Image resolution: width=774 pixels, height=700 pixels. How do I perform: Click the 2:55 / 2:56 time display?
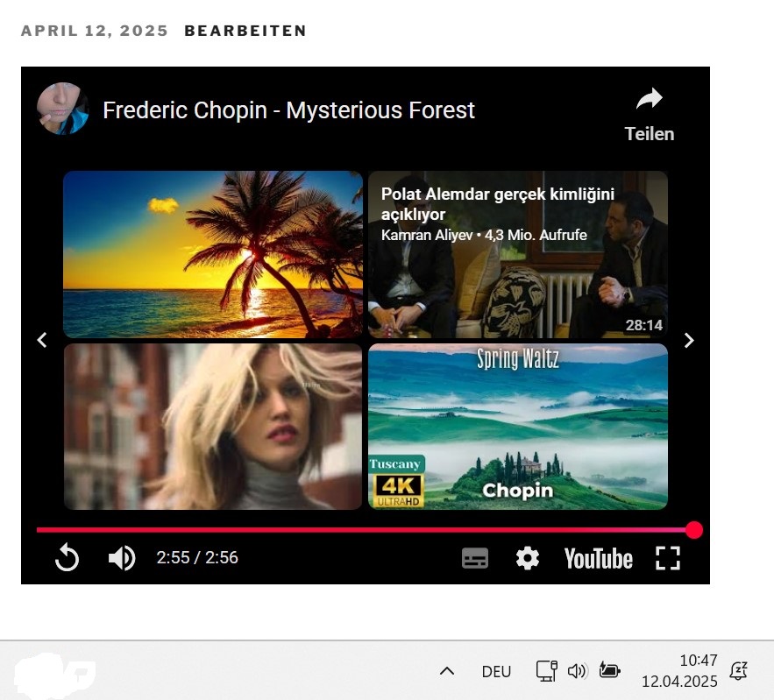(x=197, y=557)
